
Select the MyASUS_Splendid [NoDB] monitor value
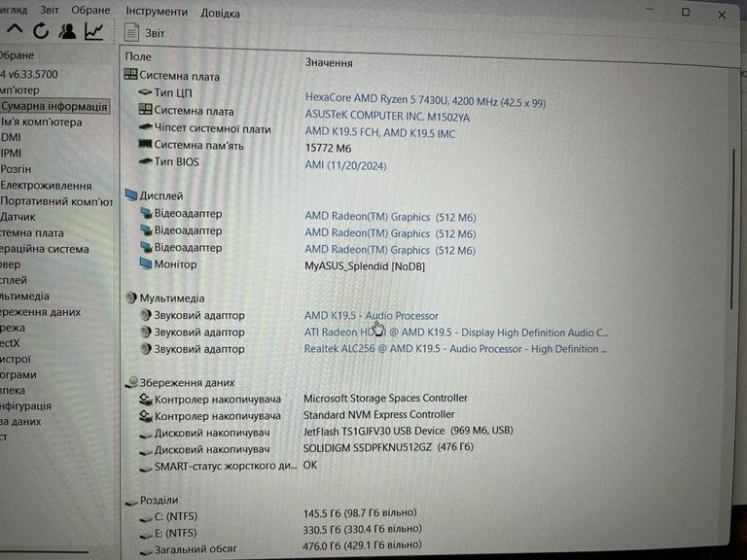(365, 265)
